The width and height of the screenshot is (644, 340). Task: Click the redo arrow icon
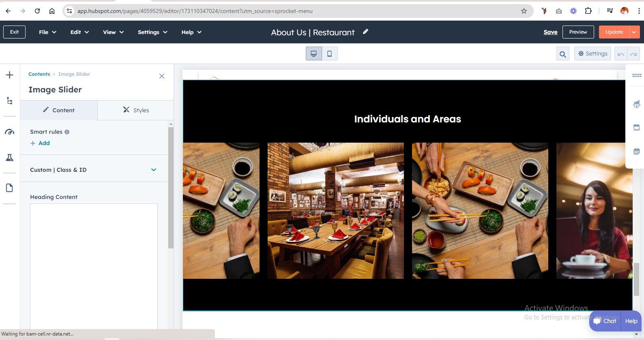tap(633, 54)
